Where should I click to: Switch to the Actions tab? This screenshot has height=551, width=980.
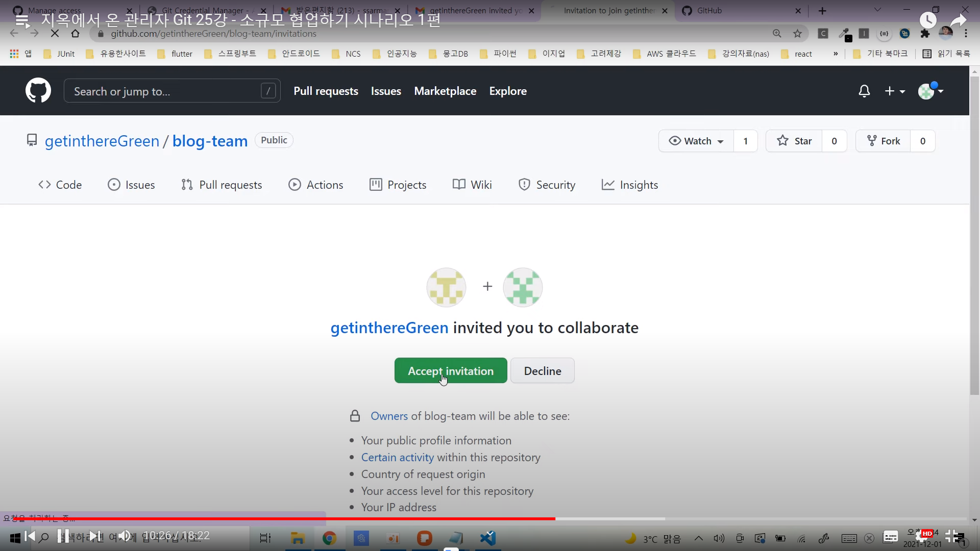pos(316,185)
